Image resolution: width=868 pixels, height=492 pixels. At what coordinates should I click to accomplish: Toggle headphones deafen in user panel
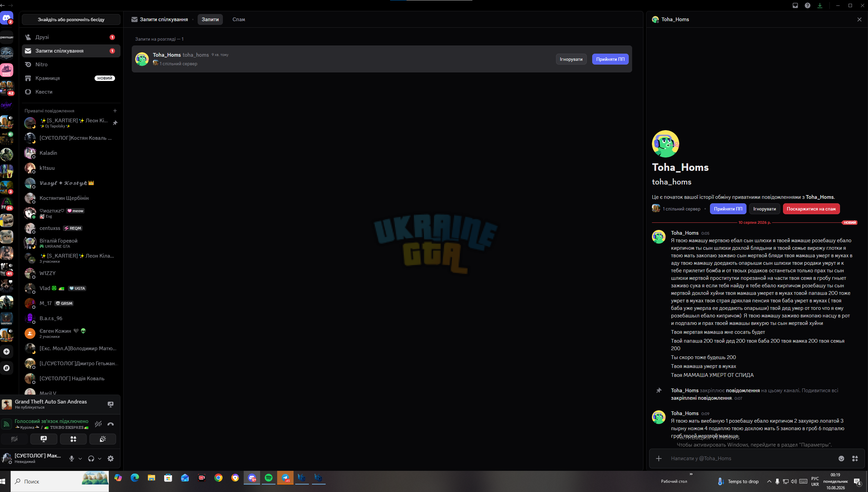pos(91,459)
